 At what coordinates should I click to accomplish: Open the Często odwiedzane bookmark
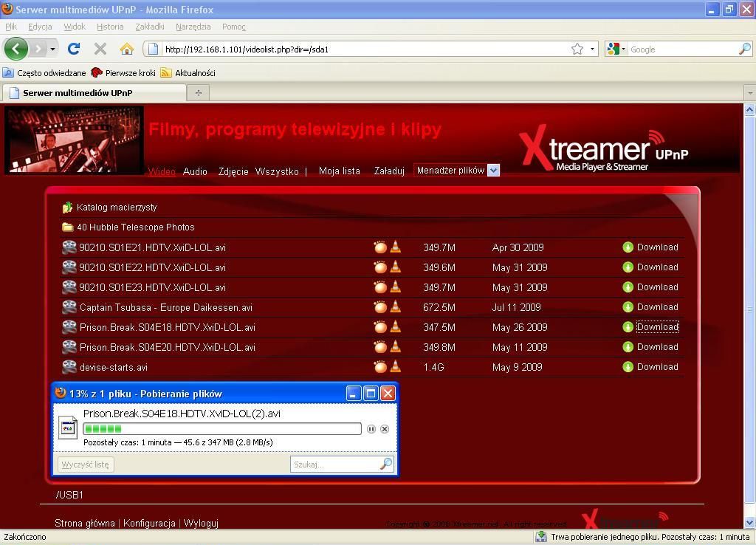click(44, 73)
